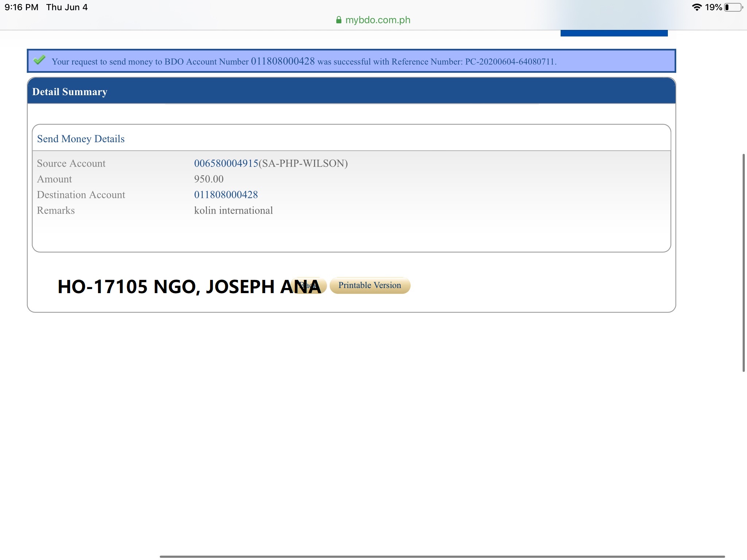The height and width of the screenshot is (560, 747).
Task: Click account number in success banner
Action: coord(283,61)
